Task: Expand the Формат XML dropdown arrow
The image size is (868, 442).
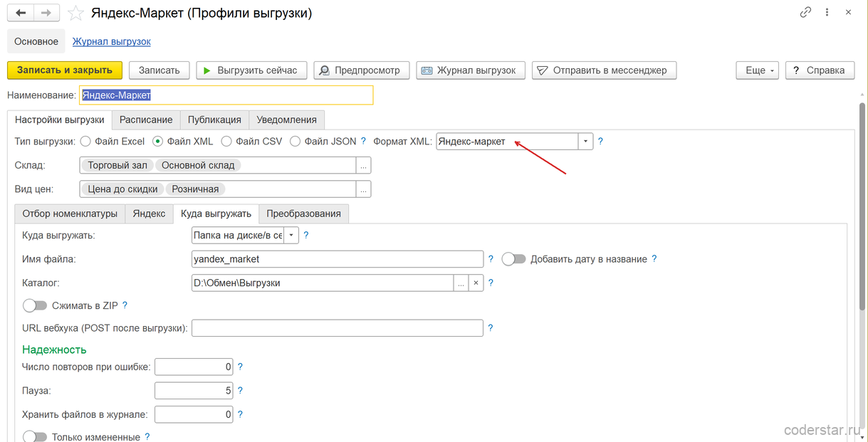Action: click(x=585, y=141)
